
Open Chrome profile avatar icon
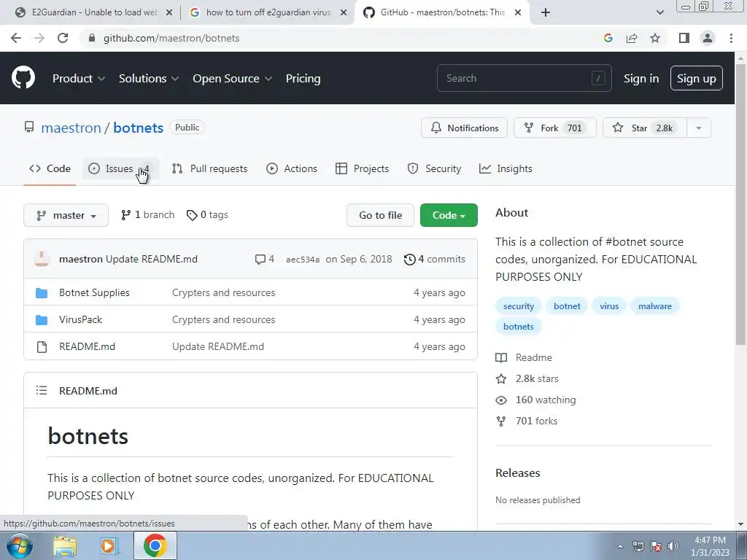click(x=708, y=38)
